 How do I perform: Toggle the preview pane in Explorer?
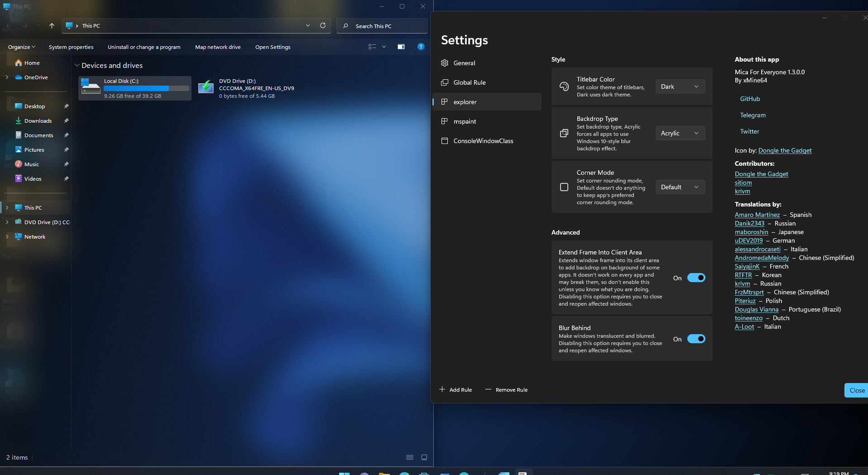401,47
